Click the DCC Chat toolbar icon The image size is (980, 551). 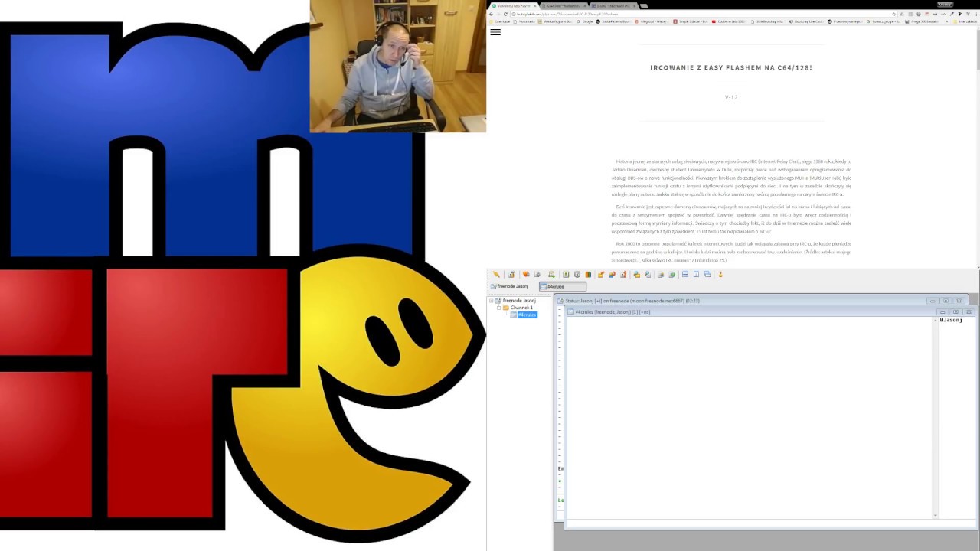click(612, 274)
